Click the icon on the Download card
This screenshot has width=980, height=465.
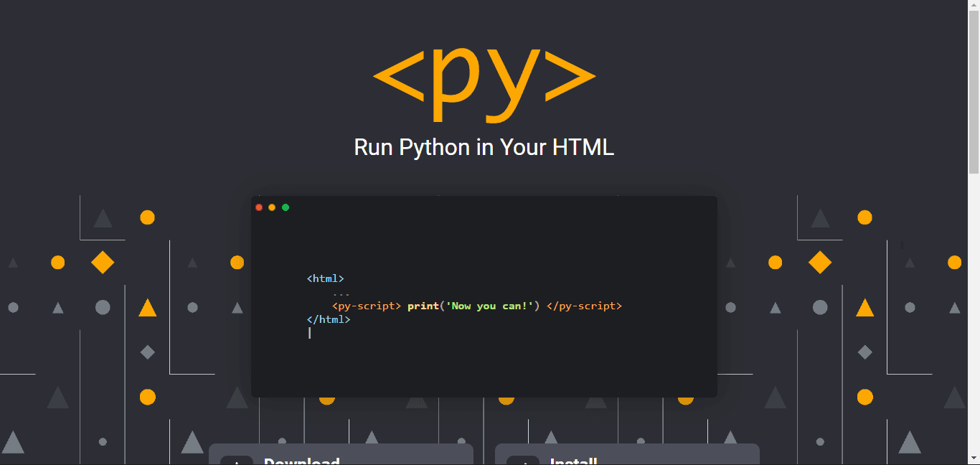237,461
